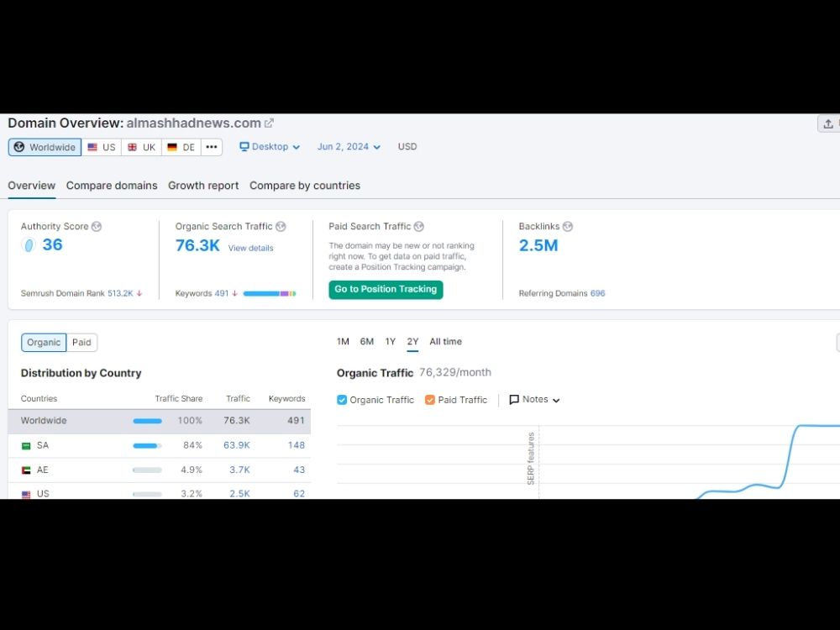Click View details link
840x630 pixels.
pos(250,248)
